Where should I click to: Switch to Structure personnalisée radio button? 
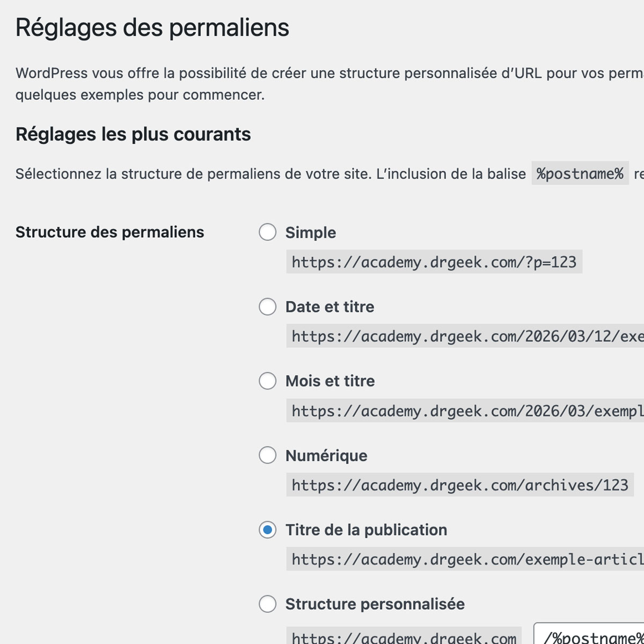coord(267,604)
